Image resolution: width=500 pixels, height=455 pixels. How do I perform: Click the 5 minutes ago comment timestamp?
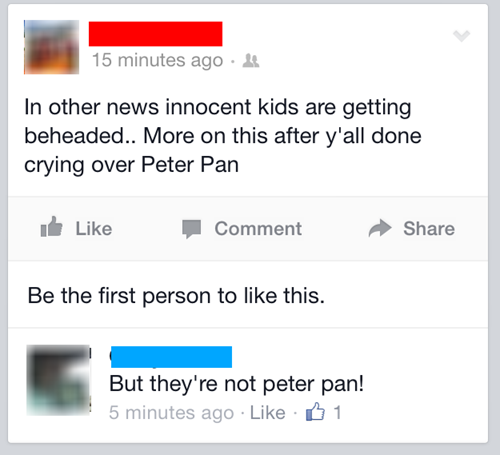pyautogui.click(x=171, y=413)
